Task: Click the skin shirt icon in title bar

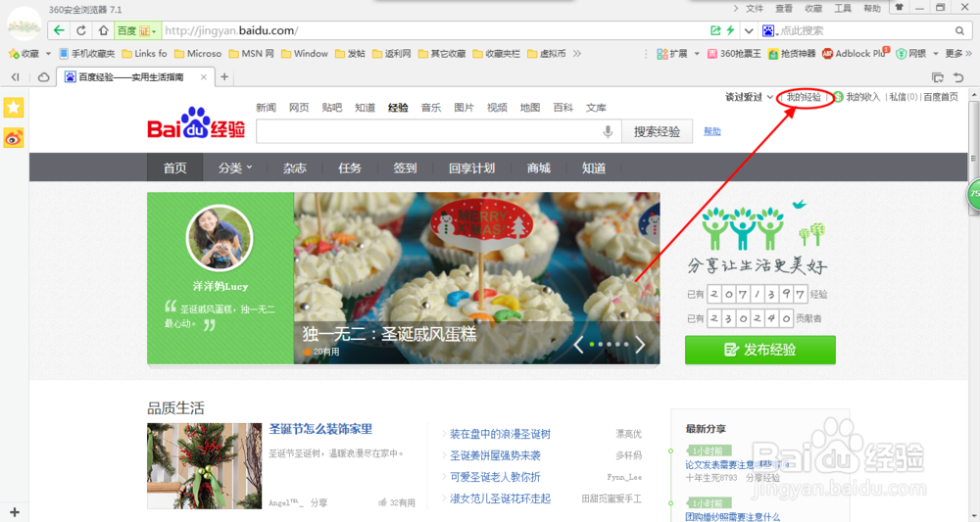Action: [900, 8]
